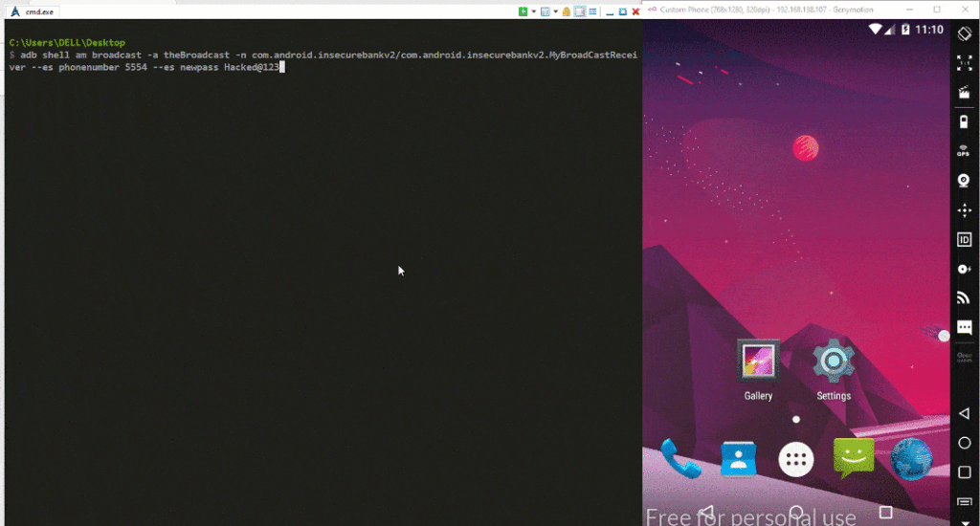
Task: Click the Genymotion sidebar menu button
Action: (965, 502)
